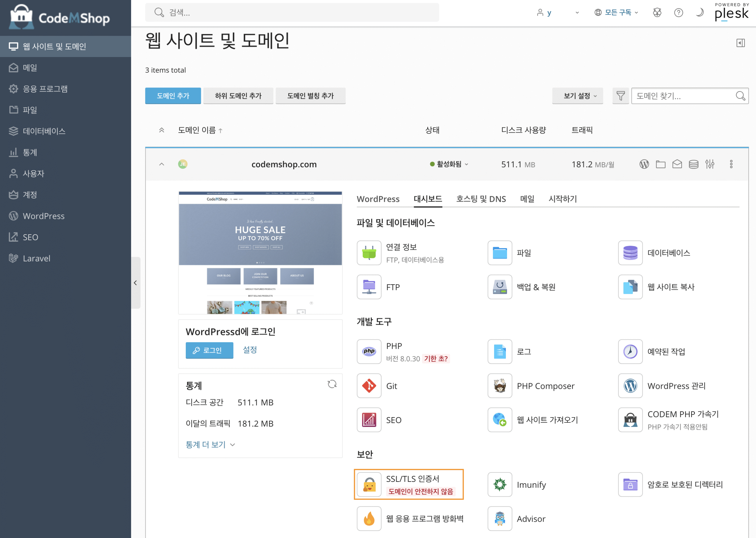This screenshot has height=538, width=756.
Task: Select 데이터베이스 in left sidebar
Action: [x=44, y=131]
